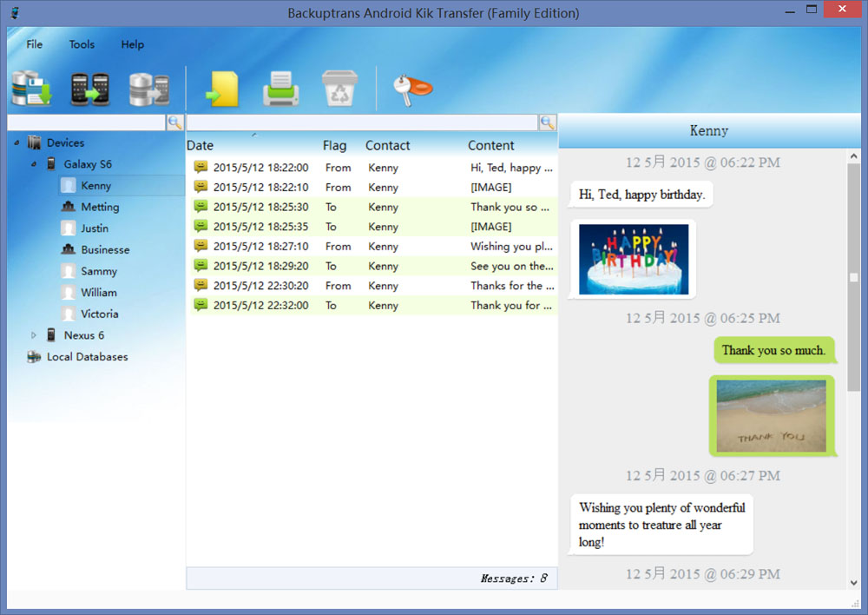Click the Nexus 6 phone icon
The image size is (868, 615).
point(51,334)
